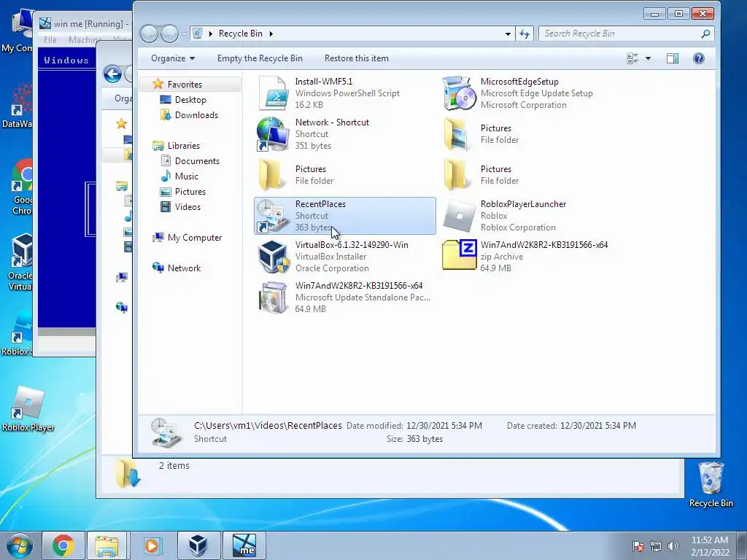
Task: Open the Help question mark icon
Action: coord(698,58)
